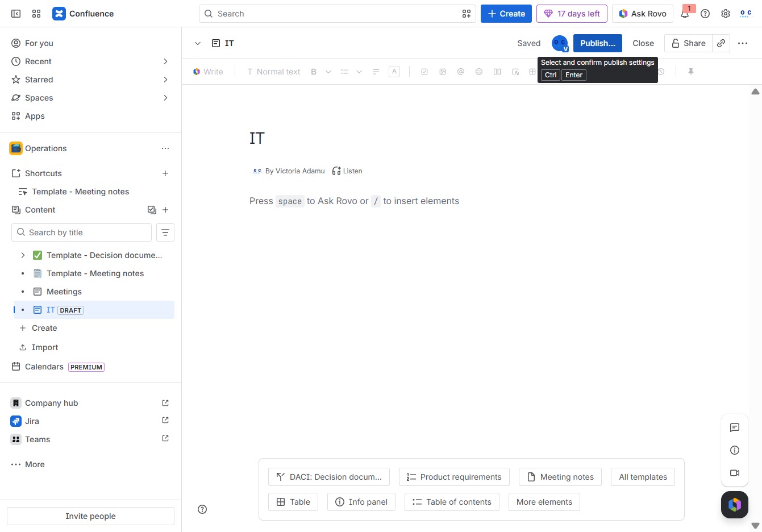Open the Rovo chat floating button
This screenshot has height=532, width=762.
(735, 505)
